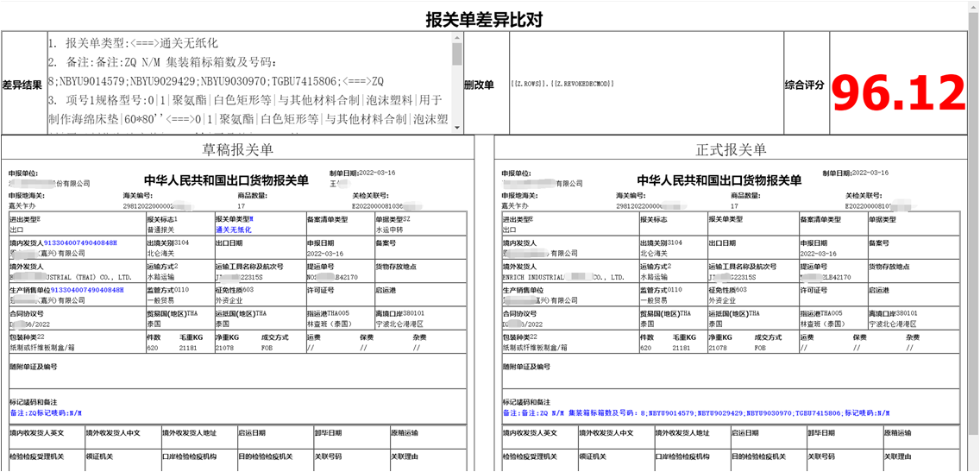Click 毛重KG value 21181 in draft panel
The image size is (980, 472).
[190, 347]
